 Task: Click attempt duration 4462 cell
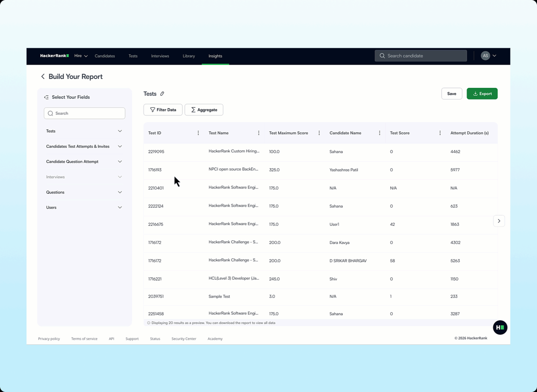click(455, 152)
